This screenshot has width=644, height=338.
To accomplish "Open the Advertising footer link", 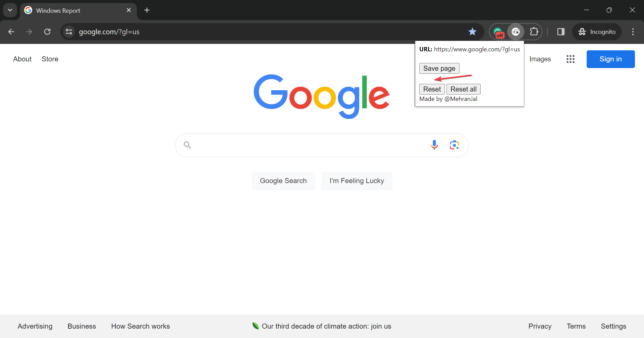I will (x=35, y=326).
